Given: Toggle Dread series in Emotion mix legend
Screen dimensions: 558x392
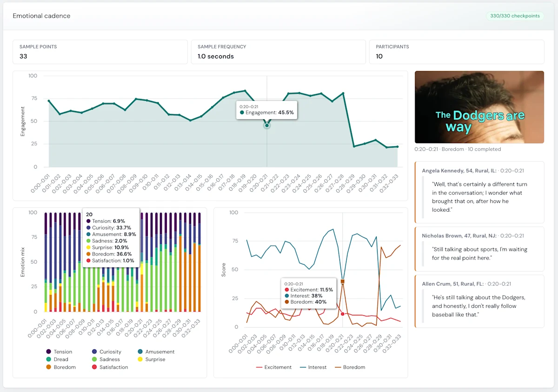Looking at the screenshot, I should [57, 359].
